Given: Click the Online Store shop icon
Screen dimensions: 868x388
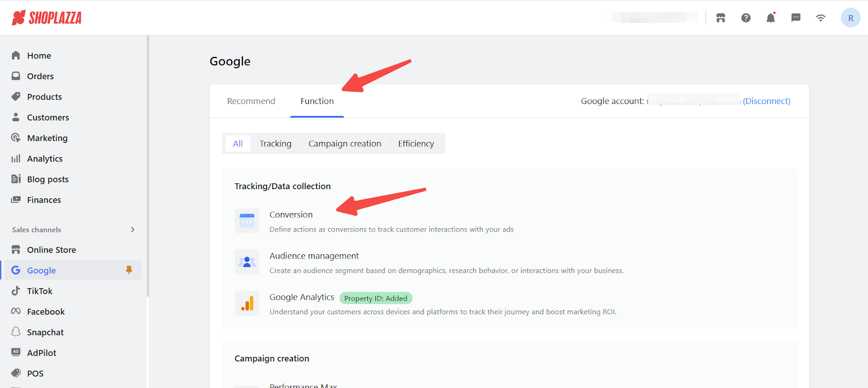Looking at the screenshot, I should (x=16, y=249).
